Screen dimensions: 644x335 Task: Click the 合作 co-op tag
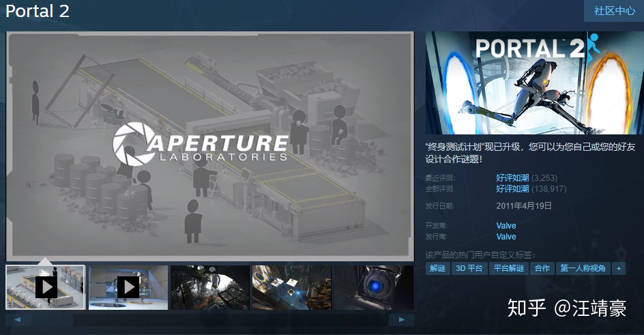[x=542, y=269]
